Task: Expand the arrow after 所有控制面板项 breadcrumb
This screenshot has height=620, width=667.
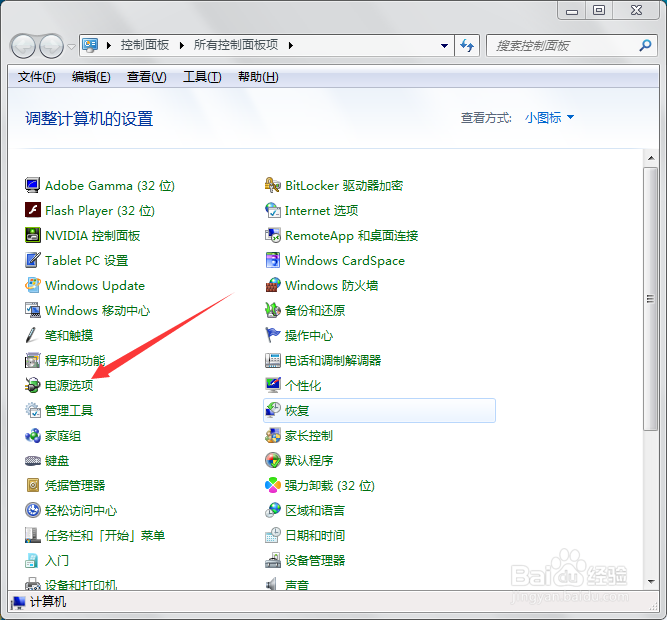Action: [291, 46]
